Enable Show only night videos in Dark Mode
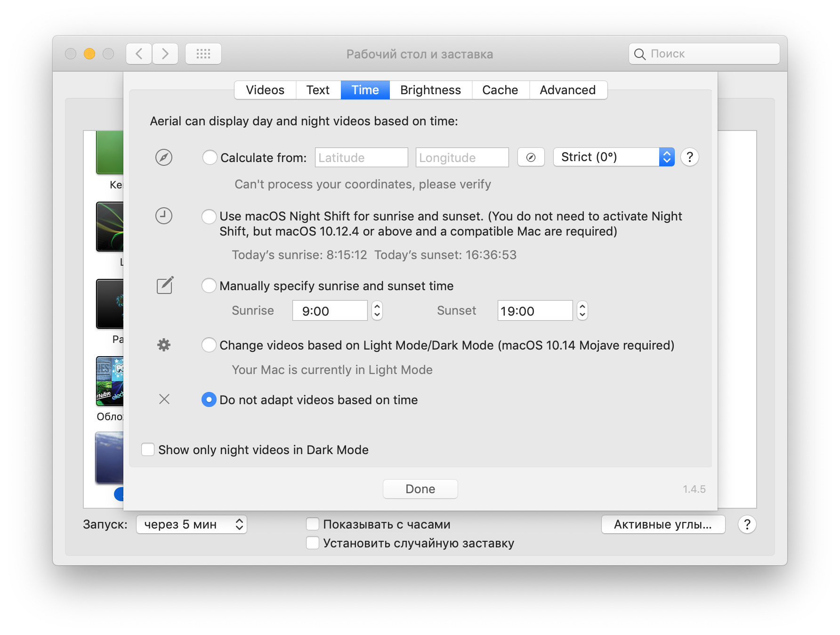The image size is (840, 635). point(148,449)
